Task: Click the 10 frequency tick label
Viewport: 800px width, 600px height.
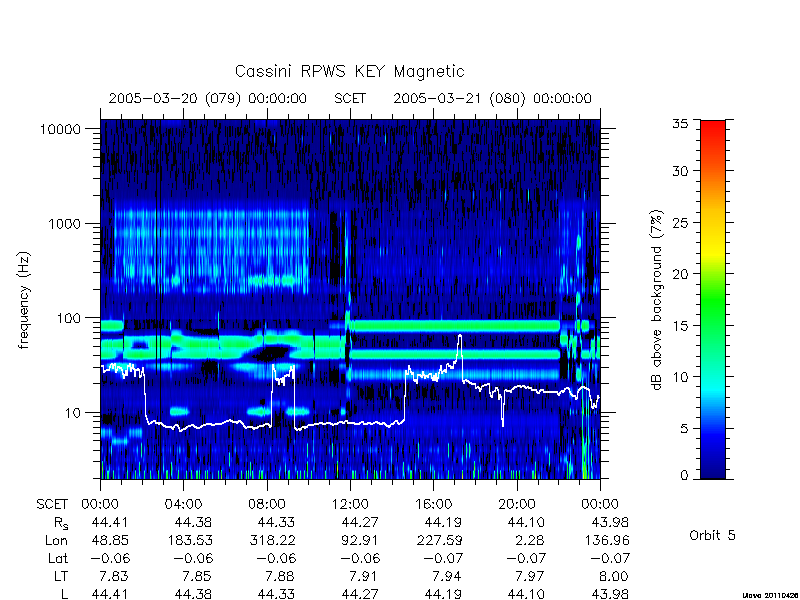Action: [73, 413]
